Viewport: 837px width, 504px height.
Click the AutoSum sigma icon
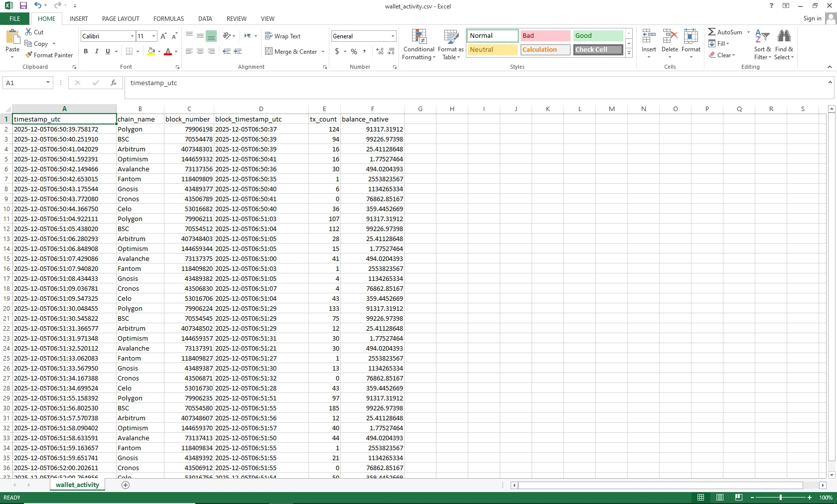[x=712, y=32]
